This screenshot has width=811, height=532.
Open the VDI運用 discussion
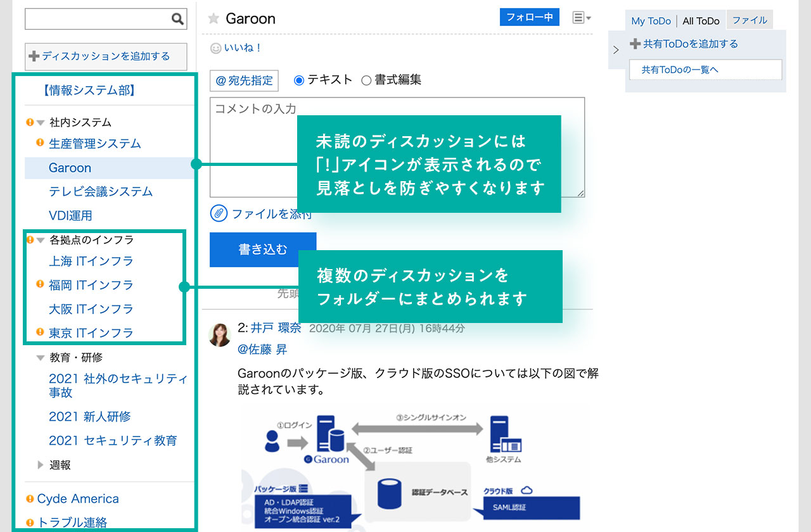pos(70,215)
